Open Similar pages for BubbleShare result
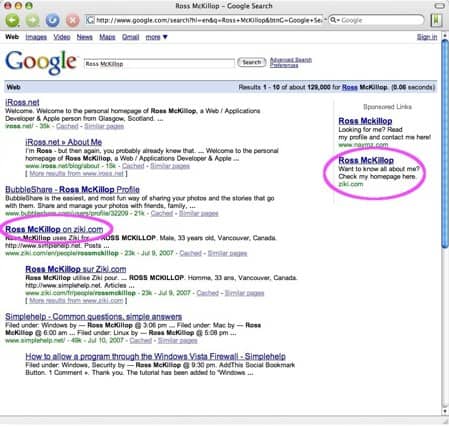Screen dimensions: 449x427 tap(199, 213)
